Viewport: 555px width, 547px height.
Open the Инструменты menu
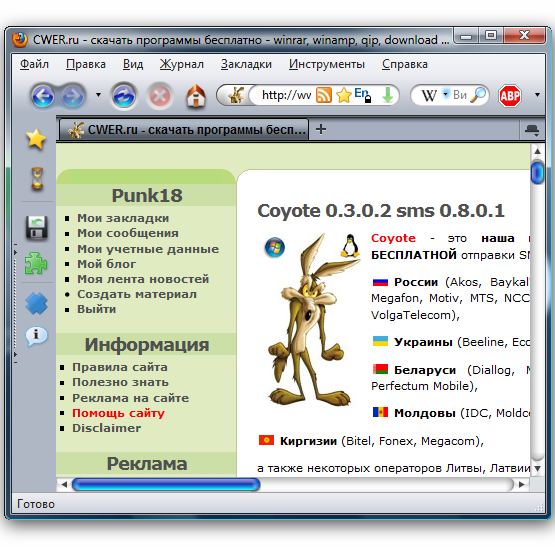pos(327,64)
